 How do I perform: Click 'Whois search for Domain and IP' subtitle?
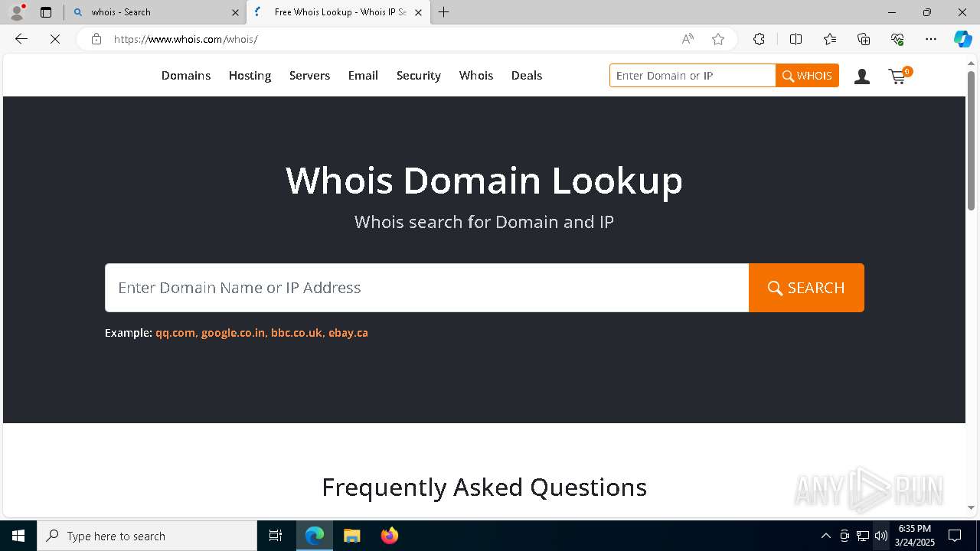pyautogui.click(x=484, y=222)
